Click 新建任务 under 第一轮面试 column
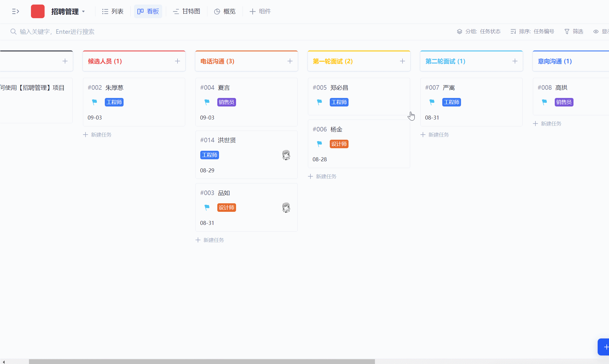The image size is (609, 364). tap(322, 176)
